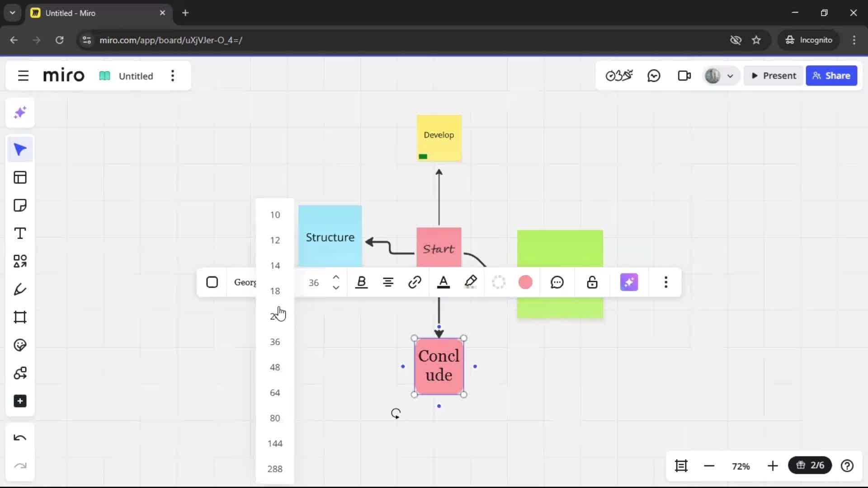Open the Miro main menu hamburger
The width and height of the screenshot is (868, 488).
coord(23,76)
